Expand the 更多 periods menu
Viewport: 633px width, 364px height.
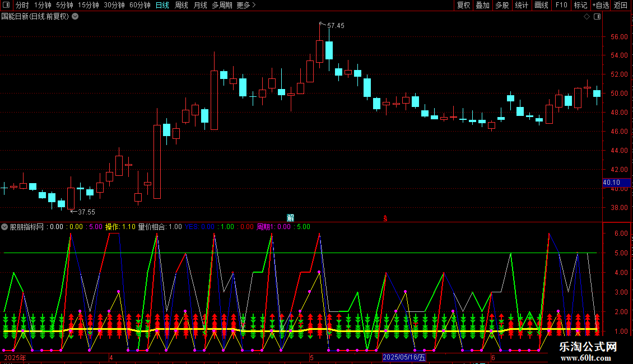(246, 5)
